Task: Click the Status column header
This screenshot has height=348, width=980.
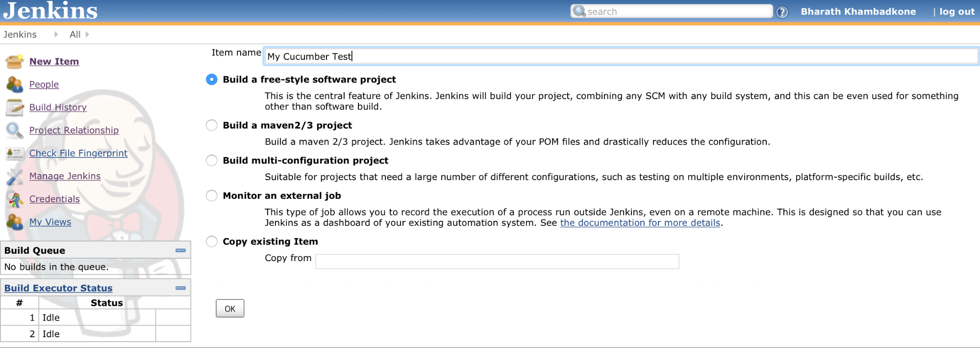Action: coord(107,303)
